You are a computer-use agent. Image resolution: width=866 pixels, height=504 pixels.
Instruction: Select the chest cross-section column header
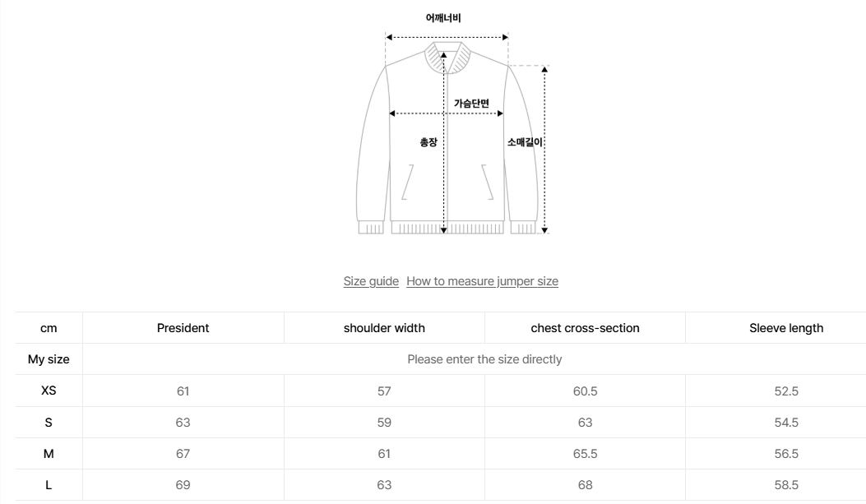(585, 328)
